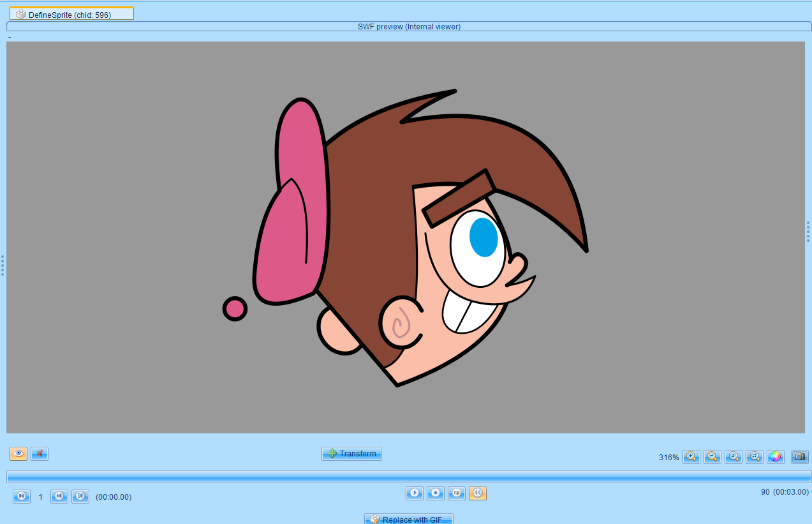This screenshot has height=524, width=812.
Task: Stop the animation playback
Action: (x=436, y=493)
